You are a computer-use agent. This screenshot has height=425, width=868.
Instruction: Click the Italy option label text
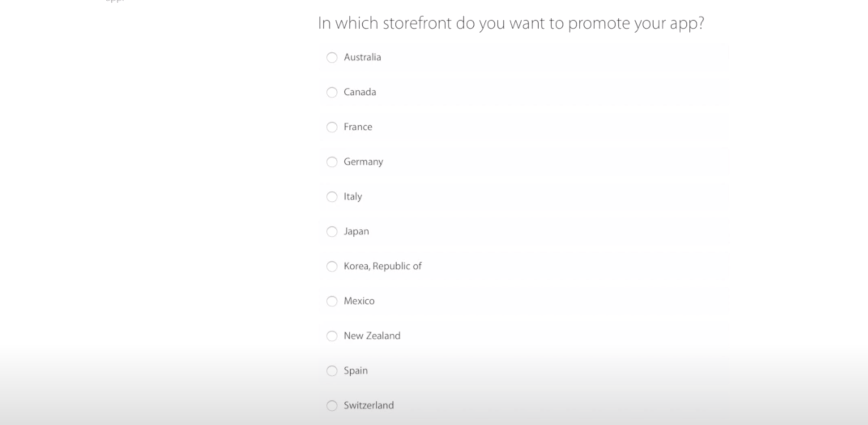click(x=353, y=197)
